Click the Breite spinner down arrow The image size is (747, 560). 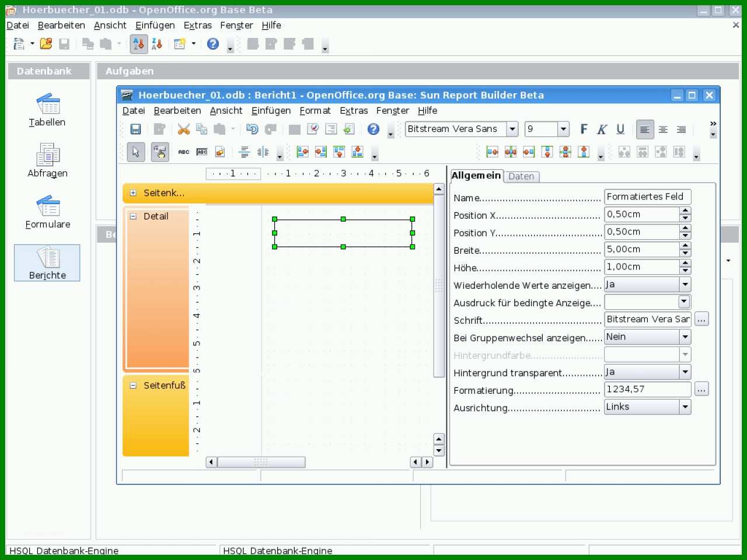(x=685, y=253)
